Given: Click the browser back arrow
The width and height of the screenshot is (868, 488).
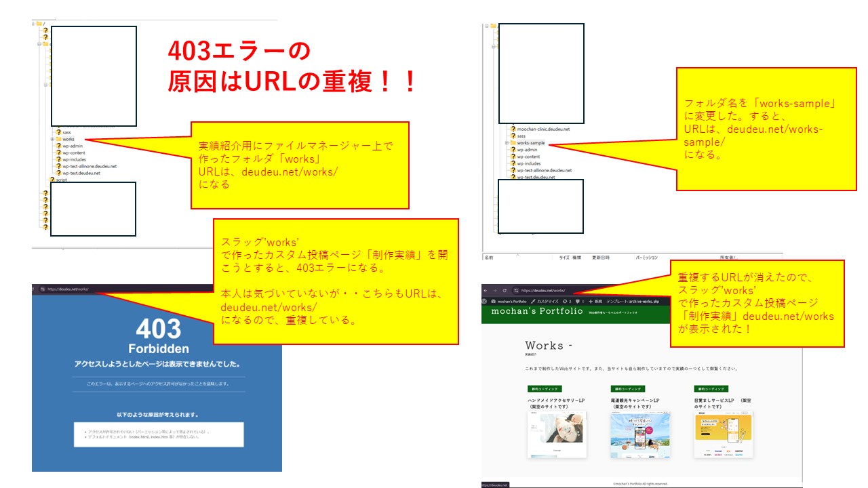Looking at the screenshot, I should [x=486, y=290].
